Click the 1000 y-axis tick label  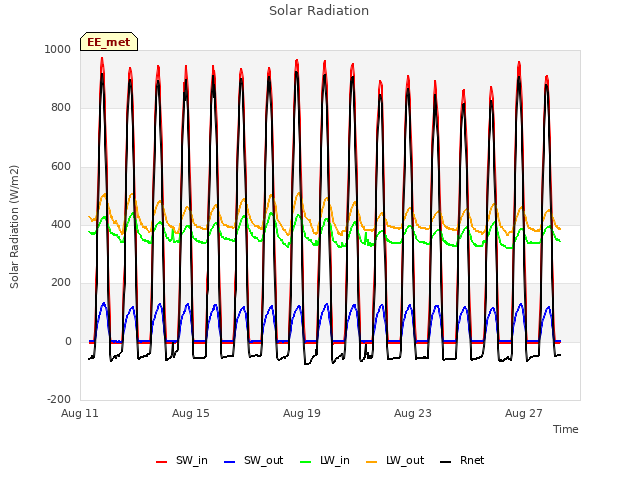click(x=58, y=49)
